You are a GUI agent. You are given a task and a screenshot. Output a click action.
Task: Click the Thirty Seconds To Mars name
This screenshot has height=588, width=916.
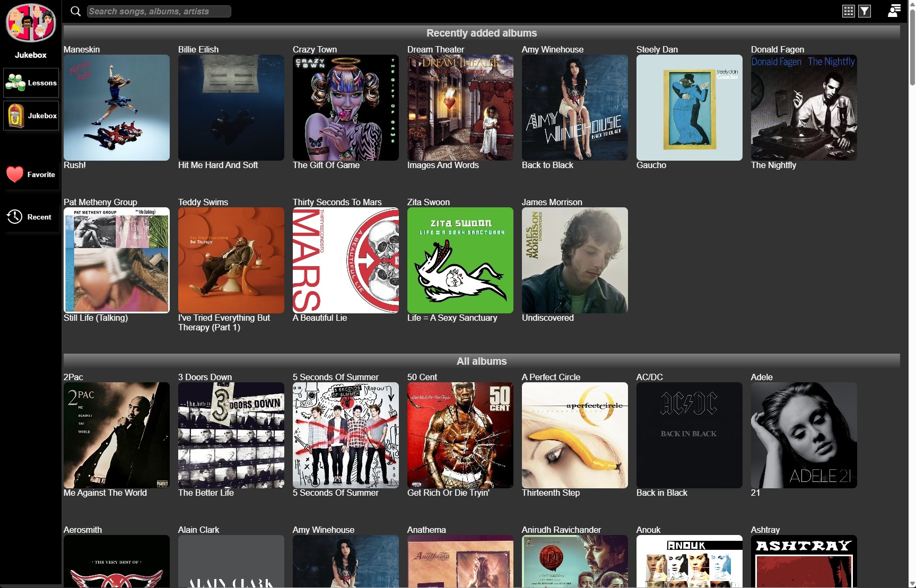pyautogui.click(x=337, y=202)
